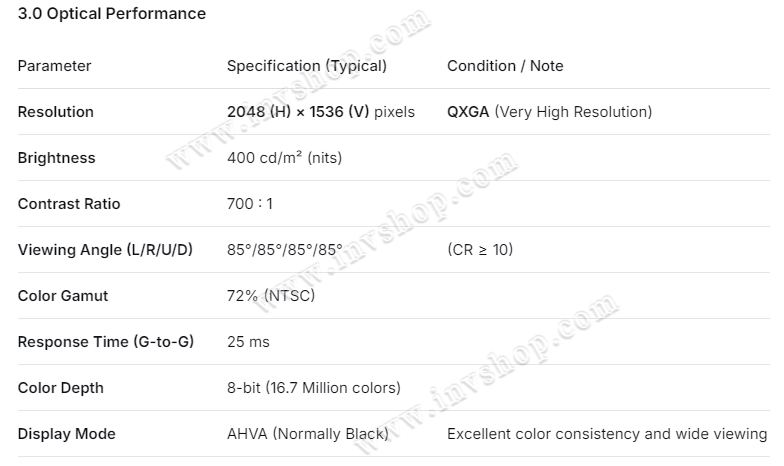Click the QXGA resolution note
This screenshot has width=784, height=466.
pyautogui.click(x=549, y=112)
